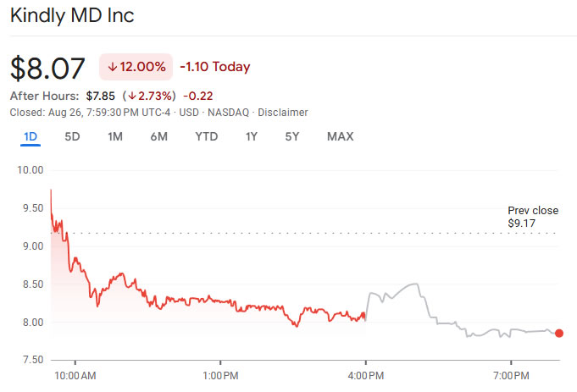
Task: Click the after-hours down arrow beside 2.73%
Action: coord(133,96)
